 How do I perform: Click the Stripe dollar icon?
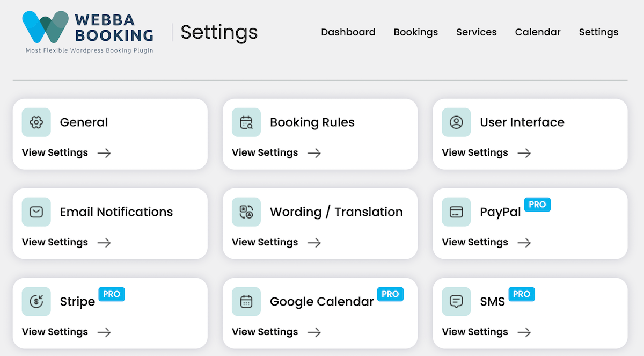36,302
